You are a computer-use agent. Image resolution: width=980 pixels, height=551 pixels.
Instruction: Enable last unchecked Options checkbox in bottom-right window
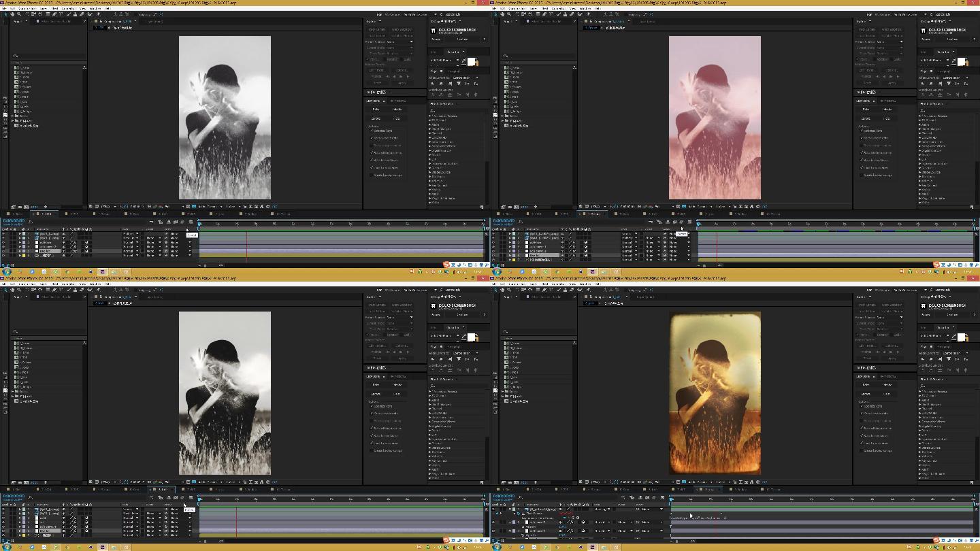click(x=862, y=450)
